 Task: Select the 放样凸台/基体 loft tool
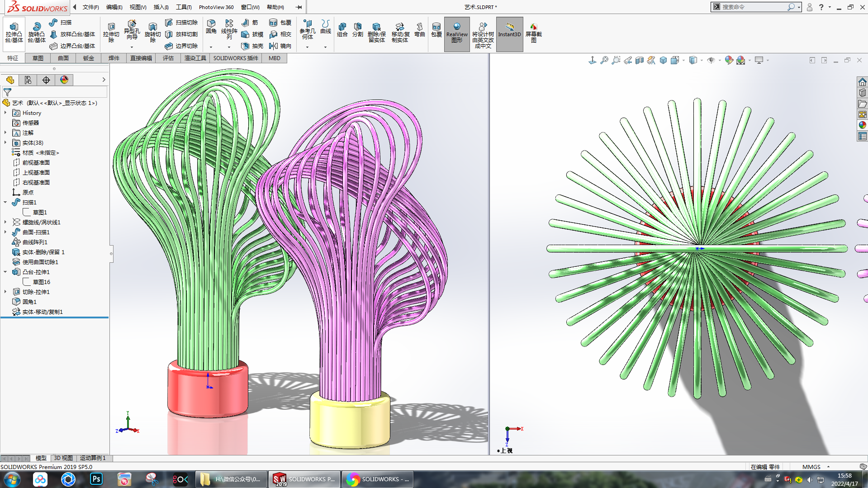click(x=72, y=34)
